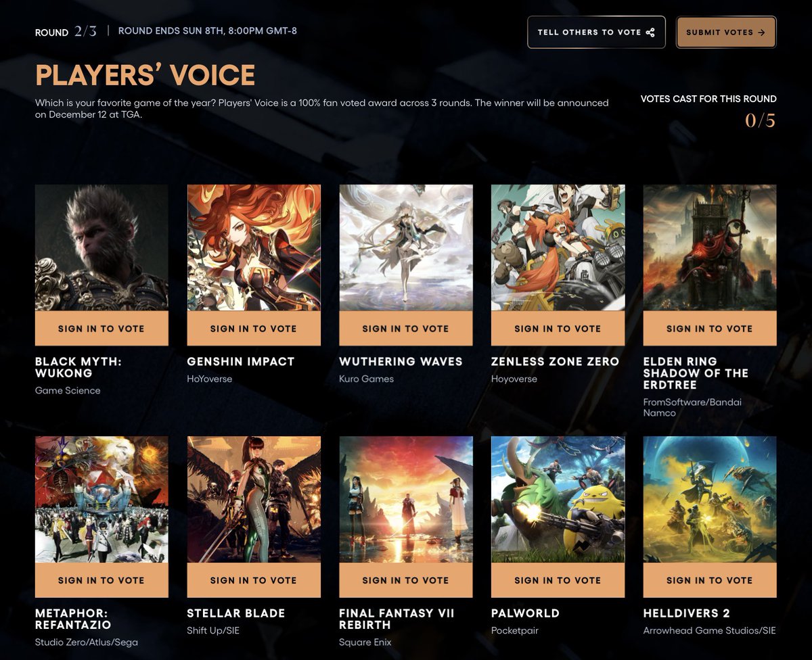Click the Black Myth: Wukong title text
This screenshot has height=660, width=812.
[78, 367]
